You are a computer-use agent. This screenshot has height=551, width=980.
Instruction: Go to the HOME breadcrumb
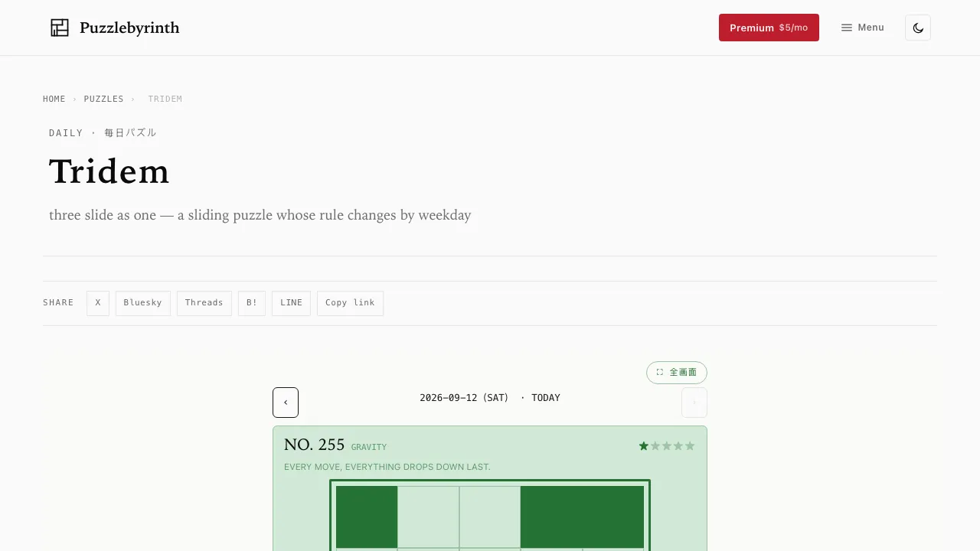[x=54, y=99]
